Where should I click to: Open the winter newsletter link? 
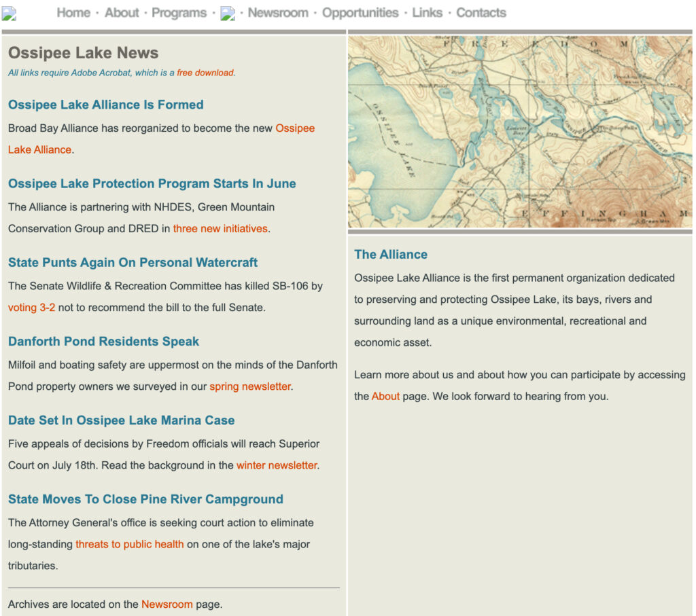point(277,465)
